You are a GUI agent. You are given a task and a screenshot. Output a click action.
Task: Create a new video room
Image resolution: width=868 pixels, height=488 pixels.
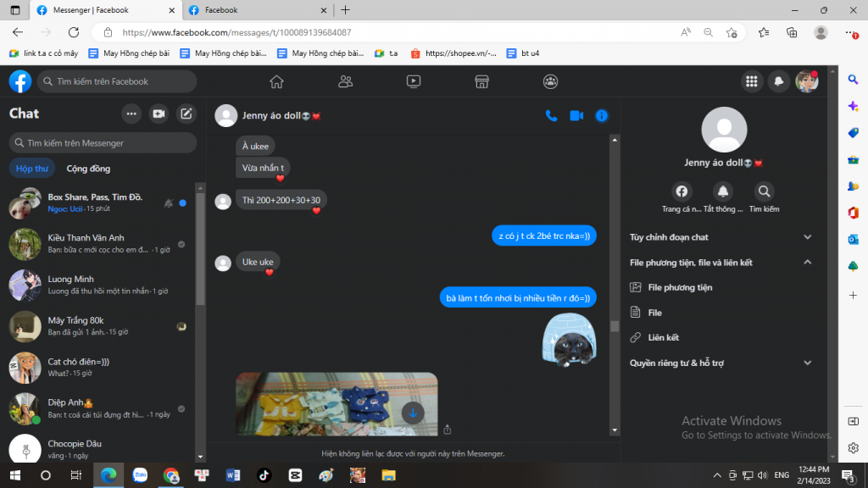point(159,114)
